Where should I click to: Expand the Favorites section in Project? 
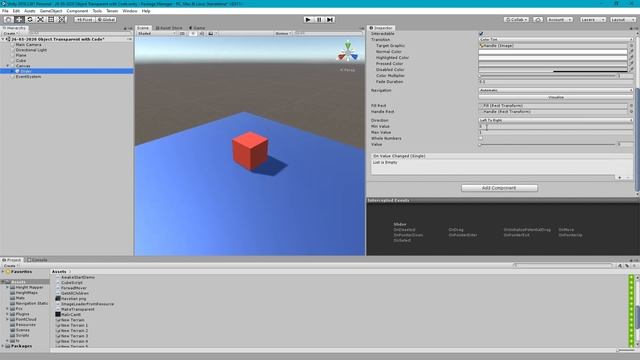click(3, 271)
